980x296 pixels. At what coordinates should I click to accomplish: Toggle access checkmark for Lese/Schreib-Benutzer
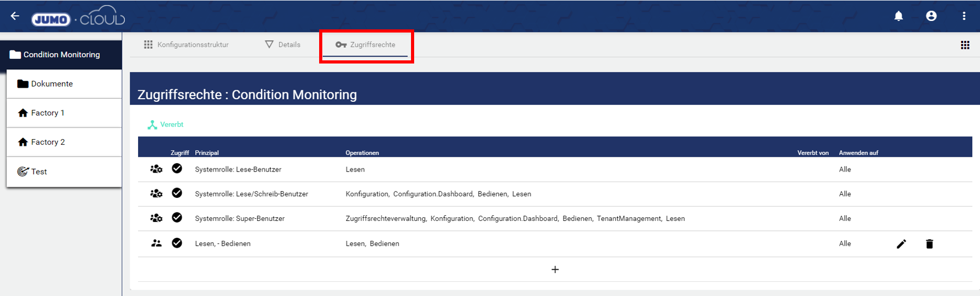point(177,193)
